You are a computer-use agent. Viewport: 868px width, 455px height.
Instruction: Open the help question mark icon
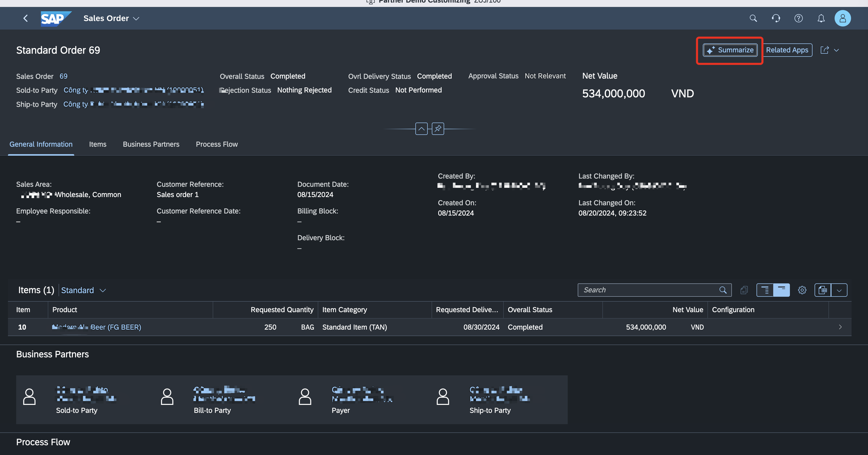(798, 18)
